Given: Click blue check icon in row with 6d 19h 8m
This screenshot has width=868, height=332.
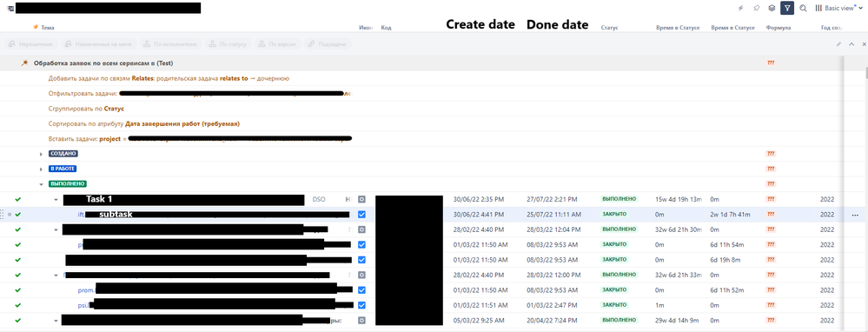Looking at the screenshot, I should click(361, 260).
